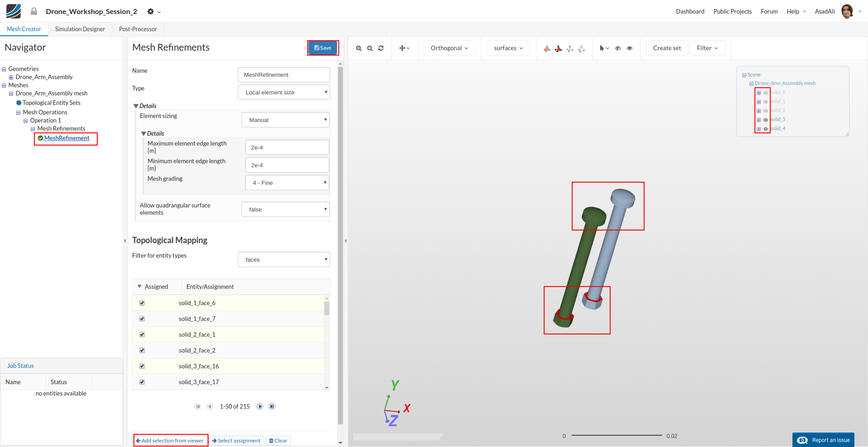This screenshot has height=447, width=868.
Task: Click the project lock icon
Action: 34,11
